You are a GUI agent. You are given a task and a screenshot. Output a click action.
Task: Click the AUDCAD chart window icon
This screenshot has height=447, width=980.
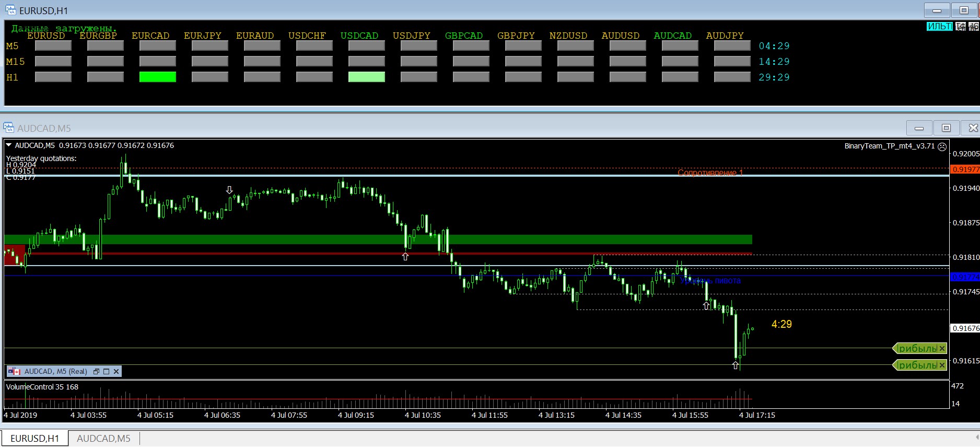pos(8,128)
